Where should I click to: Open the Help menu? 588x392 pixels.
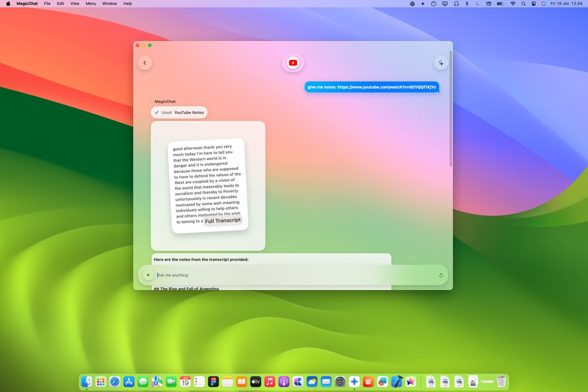[127, 3]
